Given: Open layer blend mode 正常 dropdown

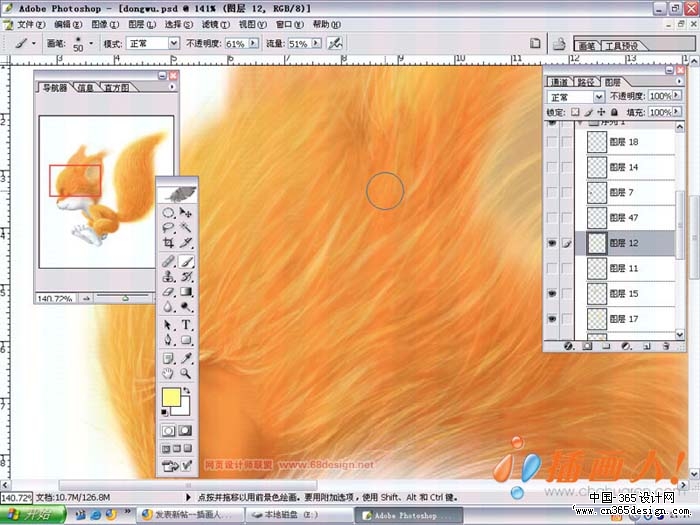Looking at the screenshot, I should (599, 97).
